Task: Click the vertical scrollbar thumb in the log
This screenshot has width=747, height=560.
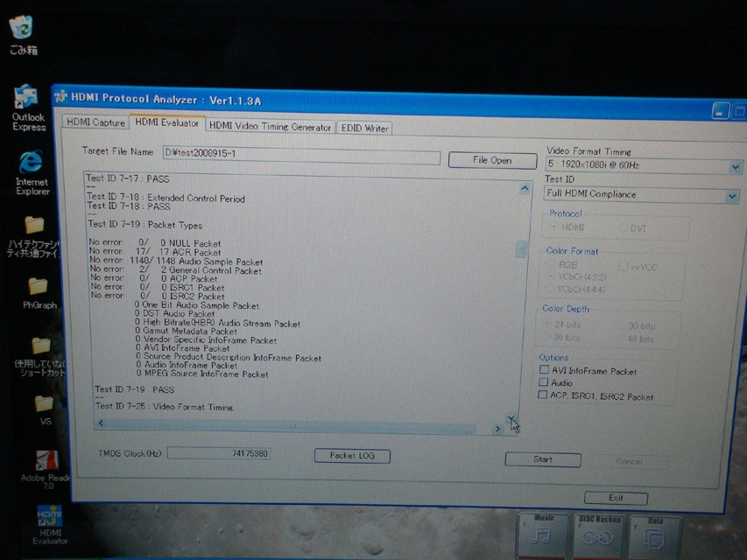Action: tap(521, 248)
